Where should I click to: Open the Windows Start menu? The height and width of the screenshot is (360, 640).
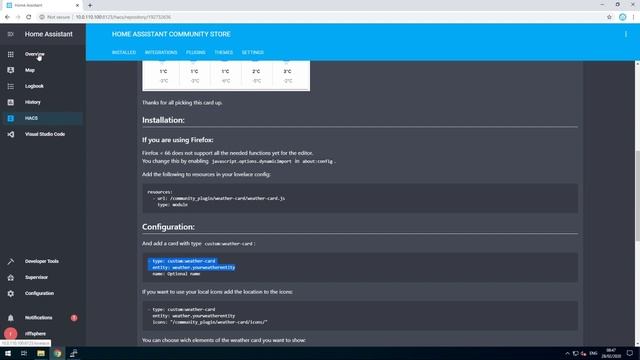[8, 353]
